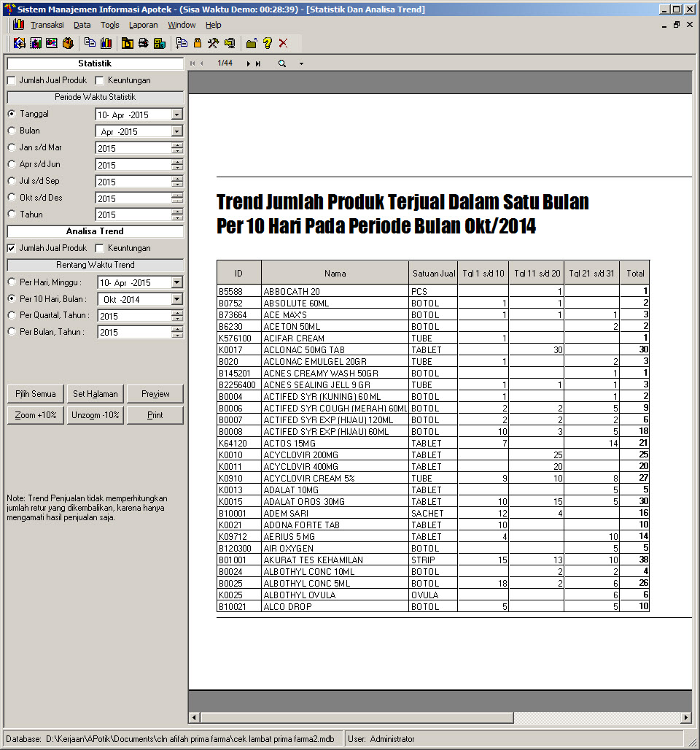Click the scroll left arrow of preview
700x750 pixels.
(194, 717)
